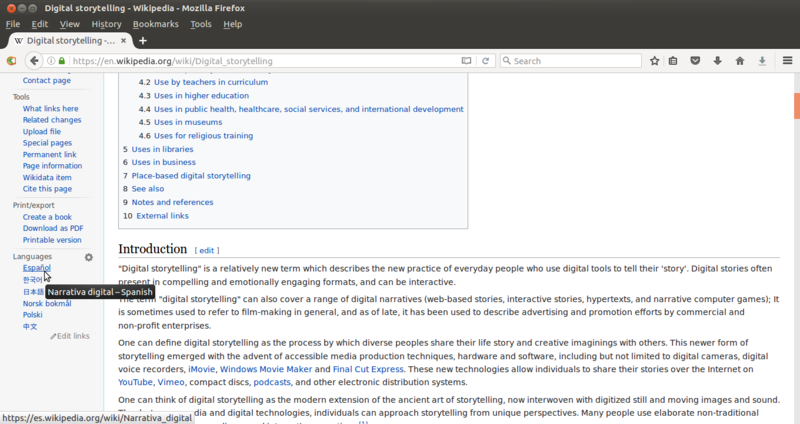This screenshot has width=800, height=424.
Task: Jump to 4.3 Uses in higher education
Action: [194, 95]
